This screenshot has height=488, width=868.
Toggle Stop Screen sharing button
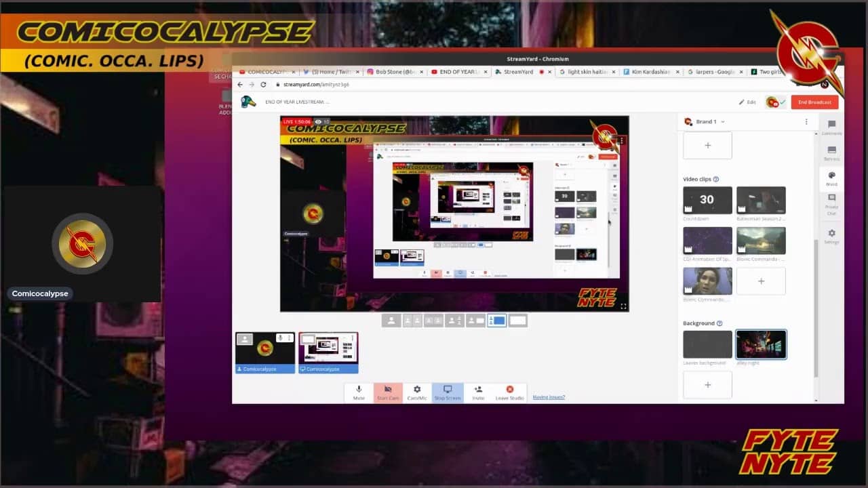point(448,392)
